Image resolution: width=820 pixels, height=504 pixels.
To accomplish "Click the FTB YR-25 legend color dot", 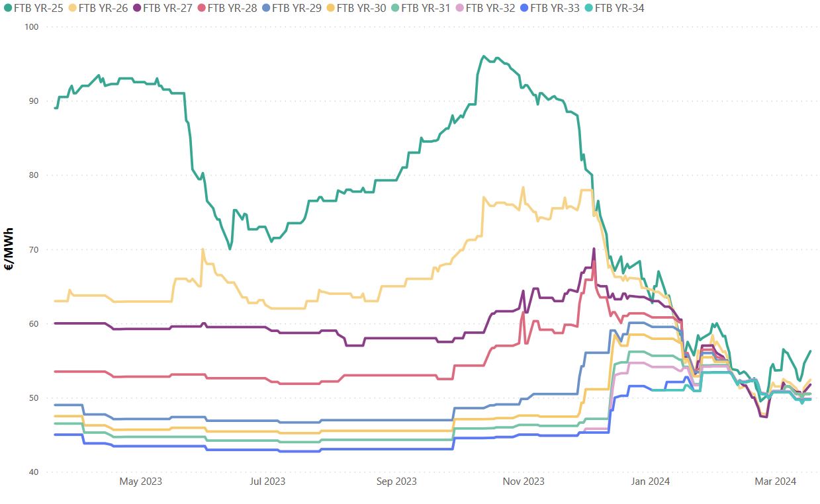I will pyautogui.click(x=7, y=8).
